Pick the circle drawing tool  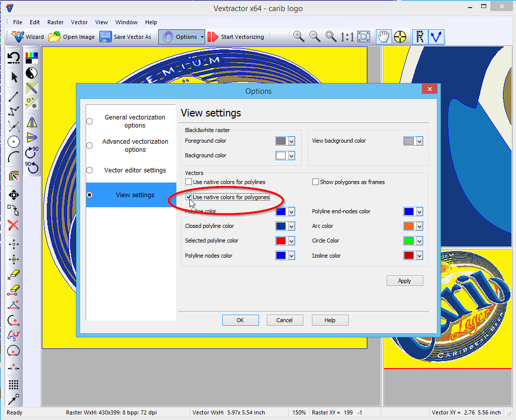pyautogui.click(x=14, y=142)
